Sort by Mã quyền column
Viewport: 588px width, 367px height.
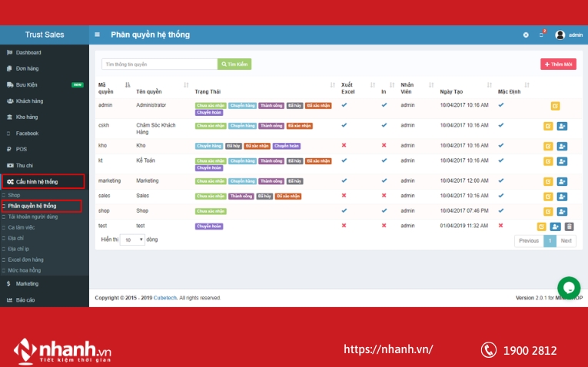click(x=114, y=88)
